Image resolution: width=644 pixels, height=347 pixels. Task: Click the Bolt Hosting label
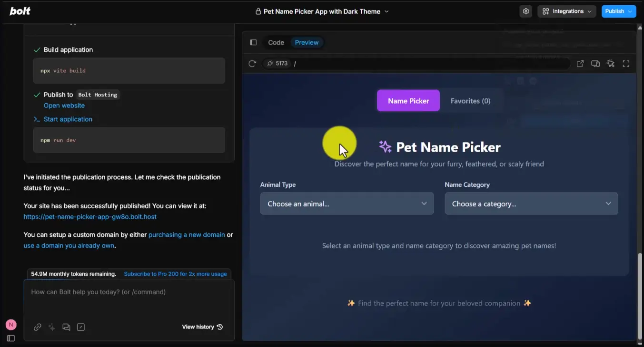point(98,95)
